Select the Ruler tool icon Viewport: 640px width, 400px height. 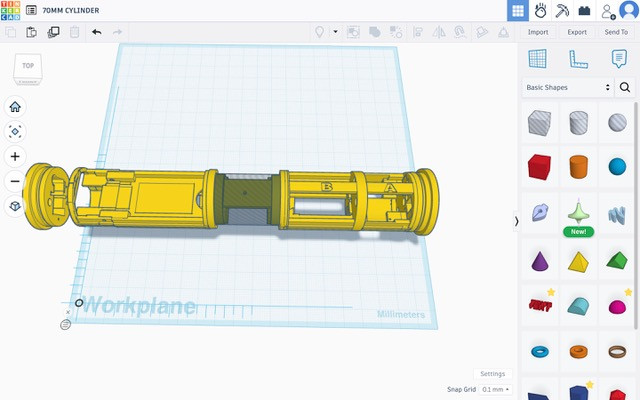[578, 59]
